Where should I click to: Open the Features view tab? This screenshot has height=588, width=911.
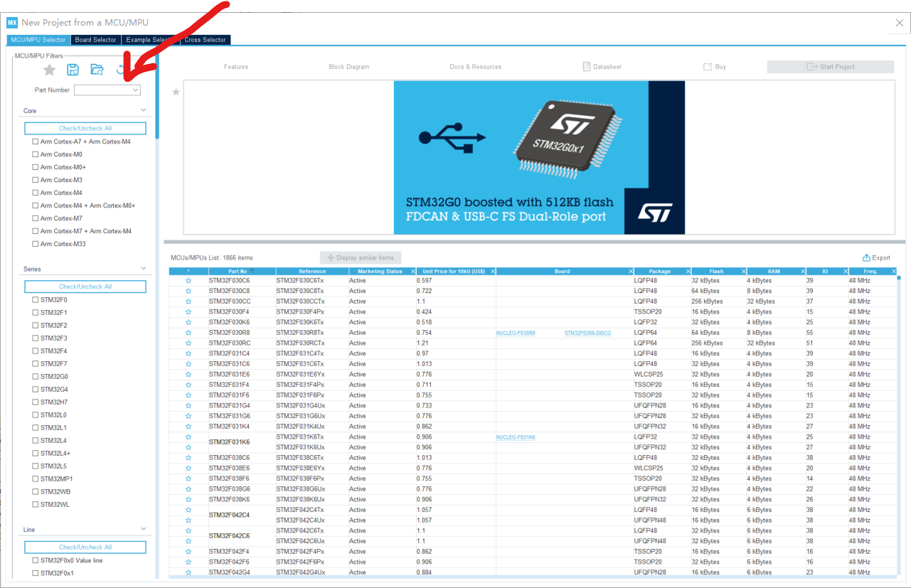pos(236,67)
